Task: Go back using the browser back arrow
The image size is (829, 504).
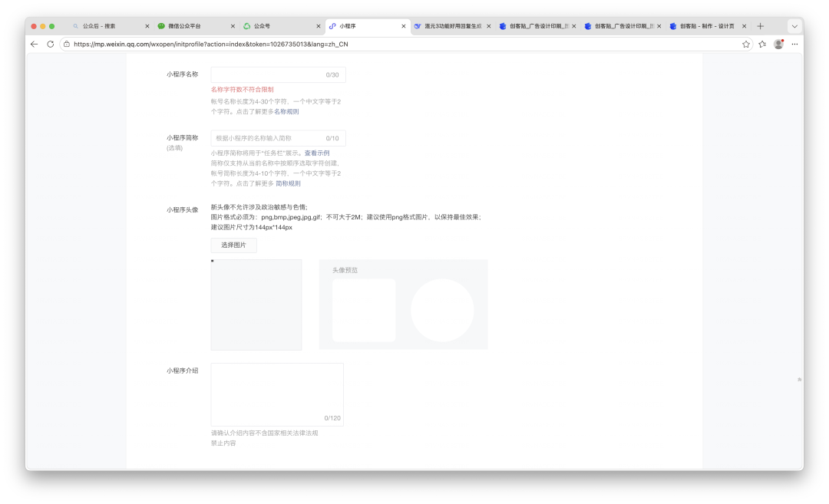Action: click(x=35, y=44)
